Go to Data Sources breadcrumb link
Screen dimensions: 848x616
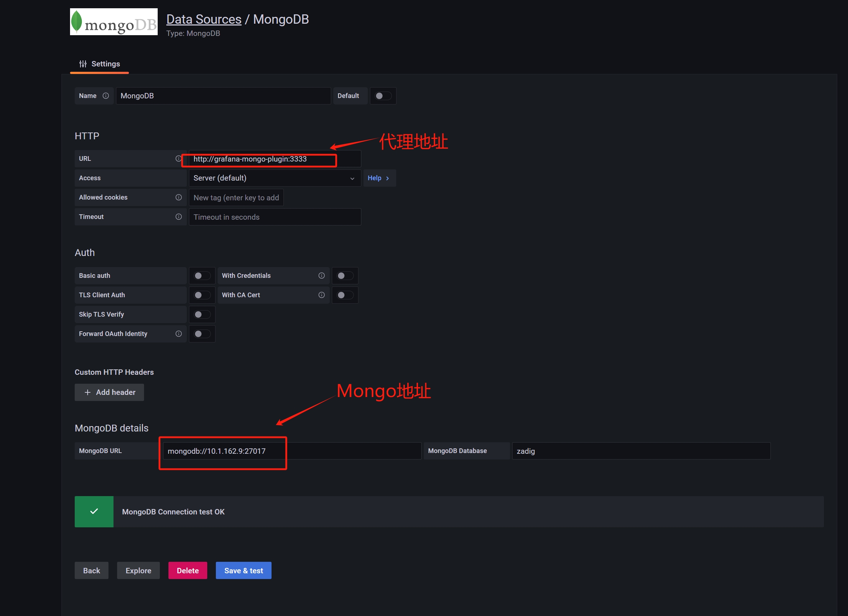tap(204, 19)
